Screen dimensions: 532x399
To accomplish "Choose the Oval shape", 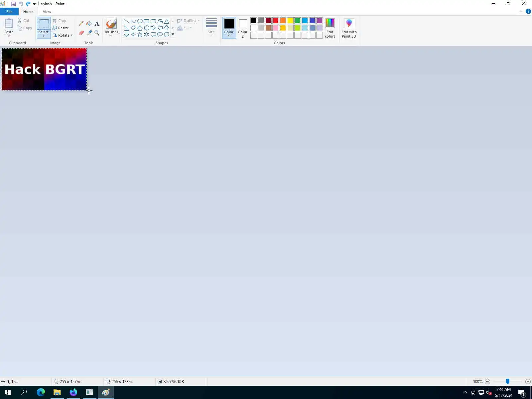I will click(x=140, y=21).
